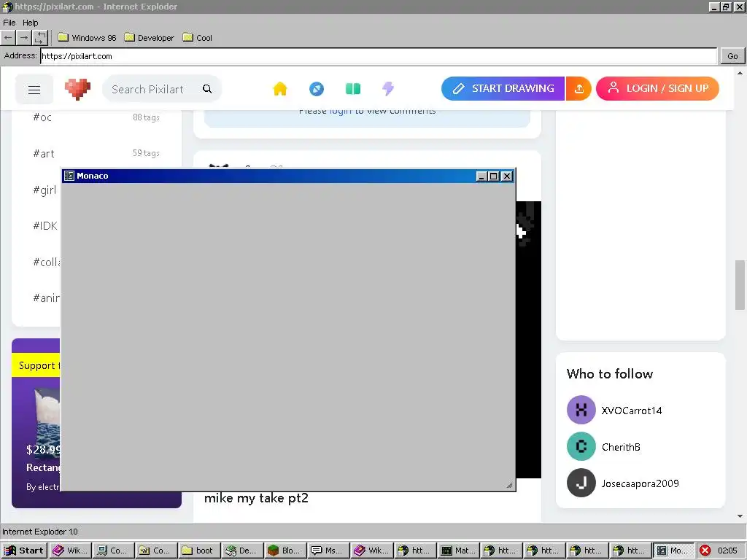Open the Developer bookmark folder
The image size is (747, 560).
[x=149, y=38]
